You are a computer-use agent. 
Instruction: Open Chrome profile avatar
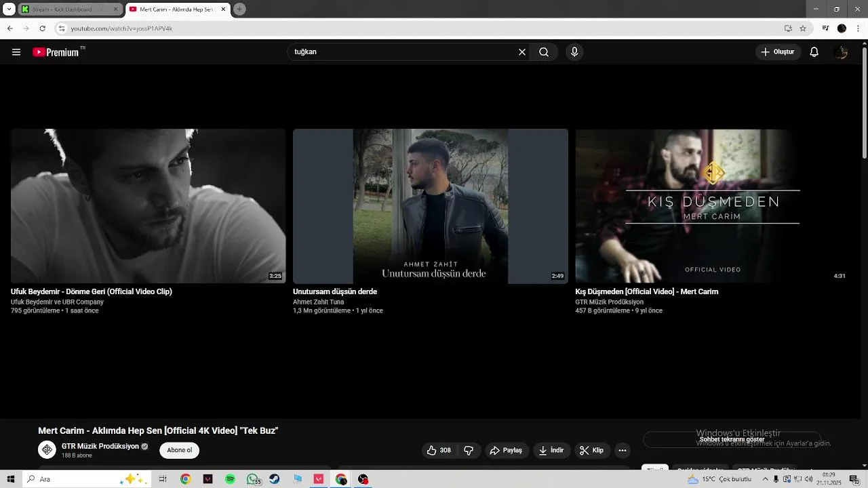pos(842,28)
